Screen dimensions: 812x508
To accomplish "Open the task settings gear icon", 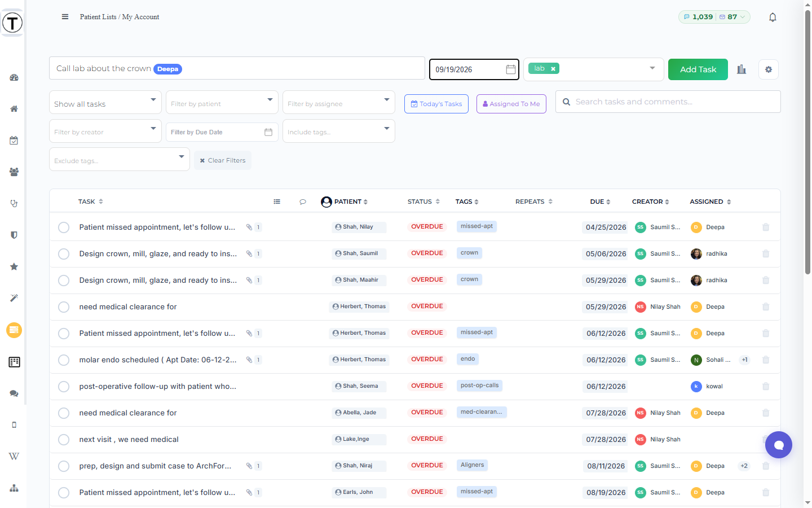I will [x=769, y=69].
